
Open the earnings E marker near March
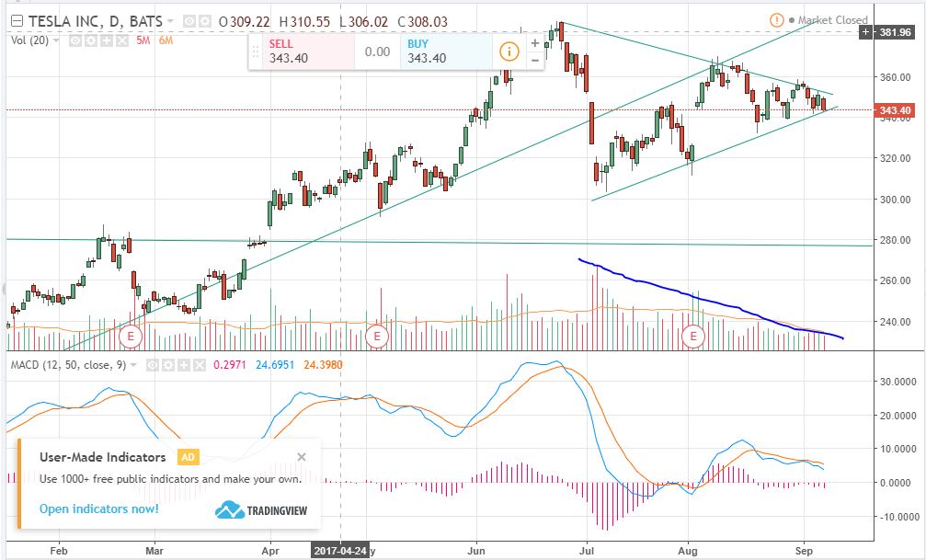coord(131,337)
